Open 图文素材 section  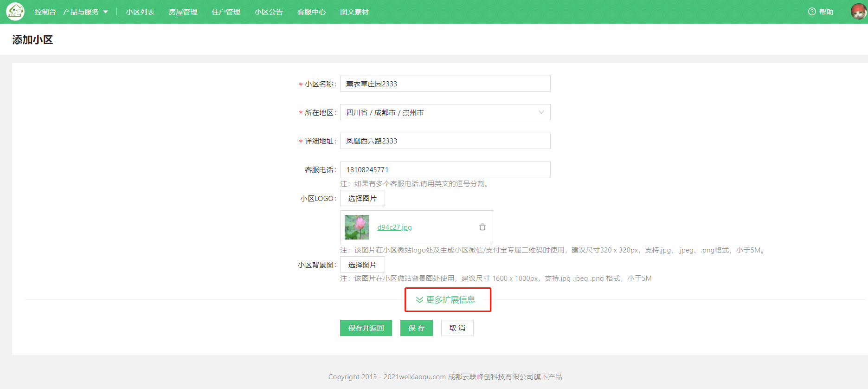click(354, 12)
